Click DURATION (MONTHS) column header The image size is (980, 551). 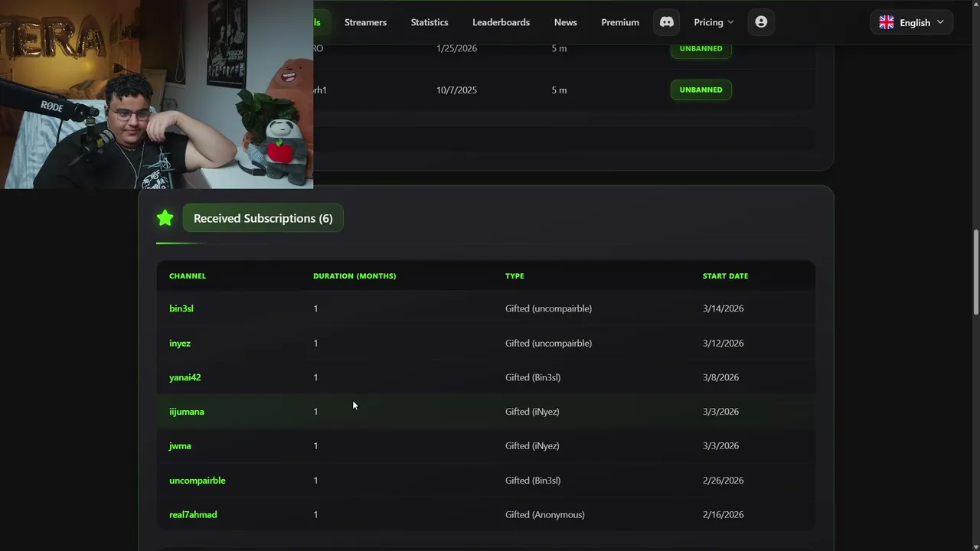[354, 275]
